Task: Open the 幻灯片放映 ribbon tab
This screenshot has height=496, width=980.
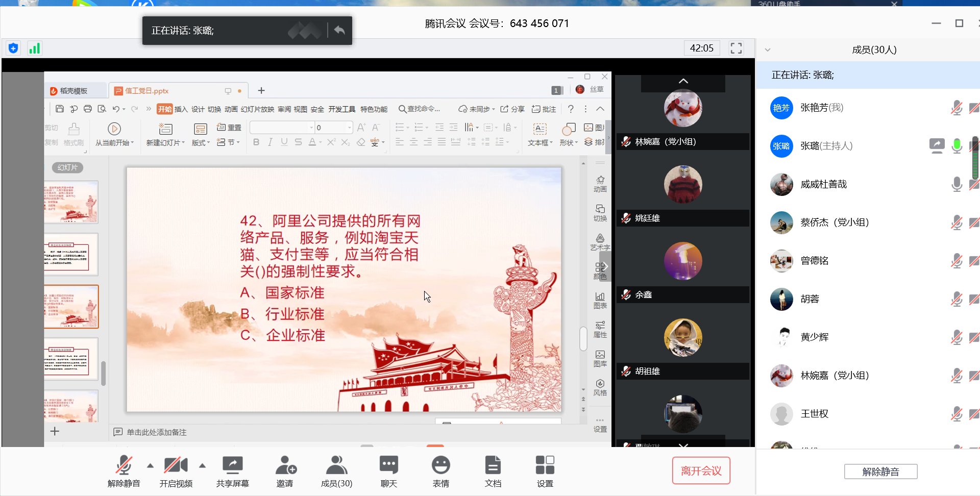Action: click(x=257, y=109)
